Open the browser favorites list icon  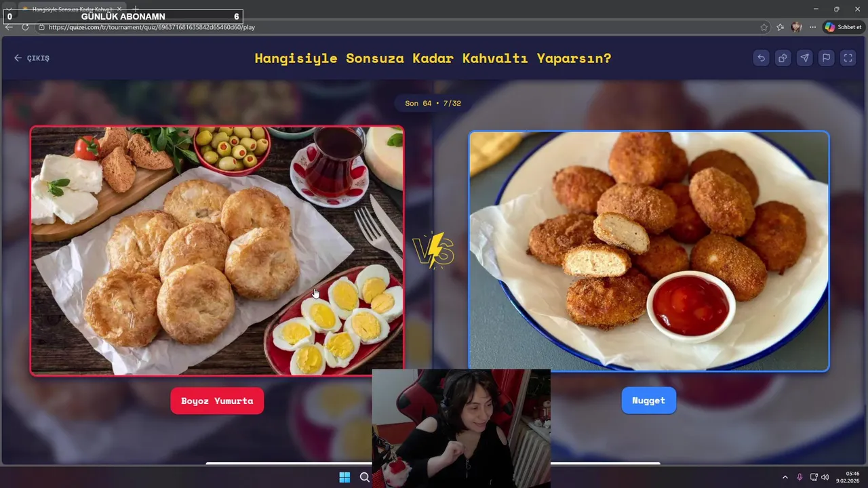click(x=780, y=27)
